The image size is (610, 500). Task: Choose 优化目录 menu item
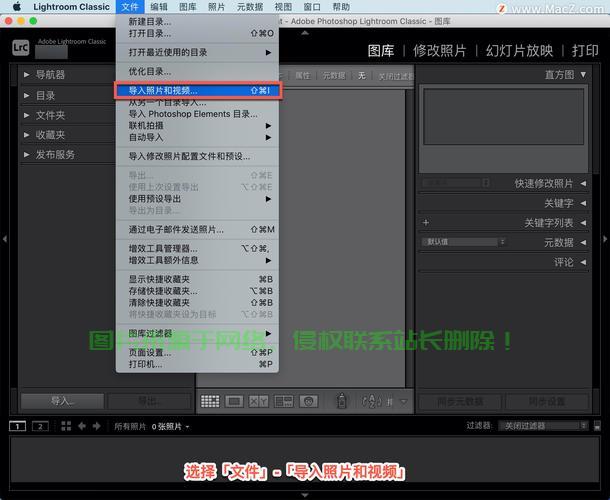point(198,71)
